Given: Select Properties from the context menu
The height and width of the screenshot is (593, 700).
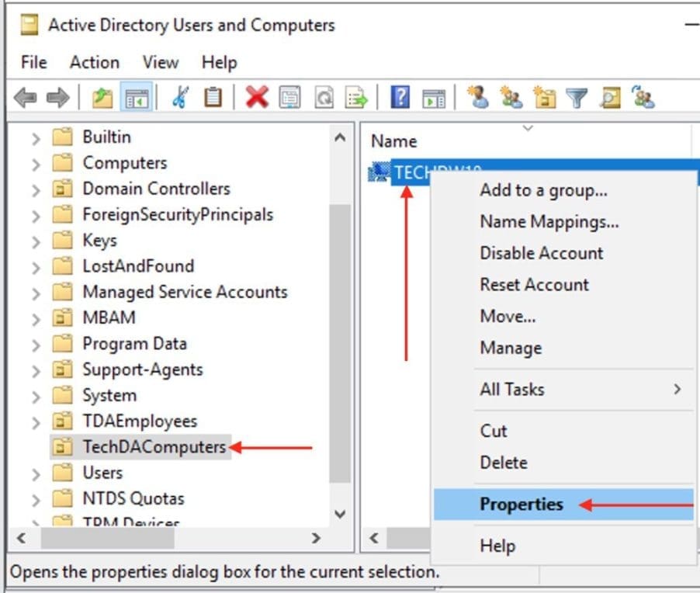Looking at the screenshot, I should 521,504.
